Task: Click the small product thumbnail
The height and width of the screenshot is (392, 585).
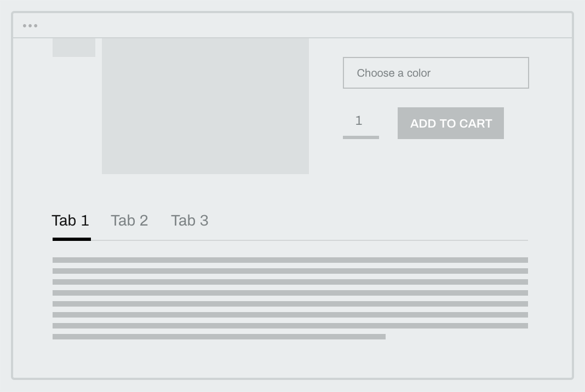Action: 74,48
